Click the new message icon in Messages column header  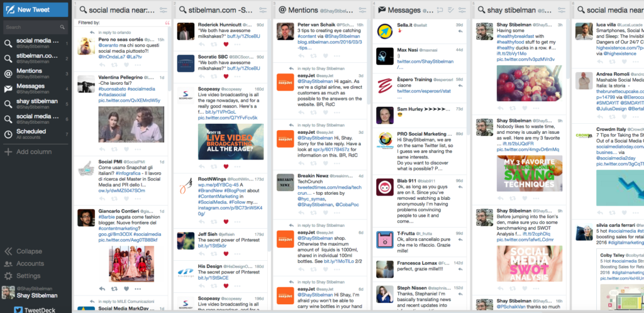coord(440,10)
